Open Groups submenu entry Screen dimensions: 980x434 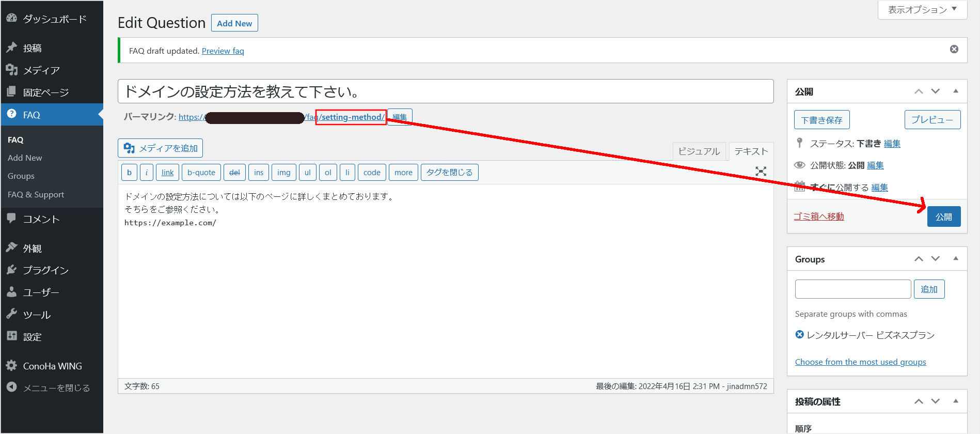(x=21, y=176)
